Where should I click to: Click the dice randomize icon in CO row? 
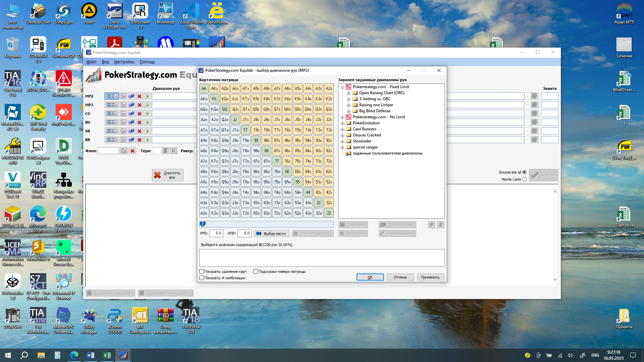click(x=131, y=114)
